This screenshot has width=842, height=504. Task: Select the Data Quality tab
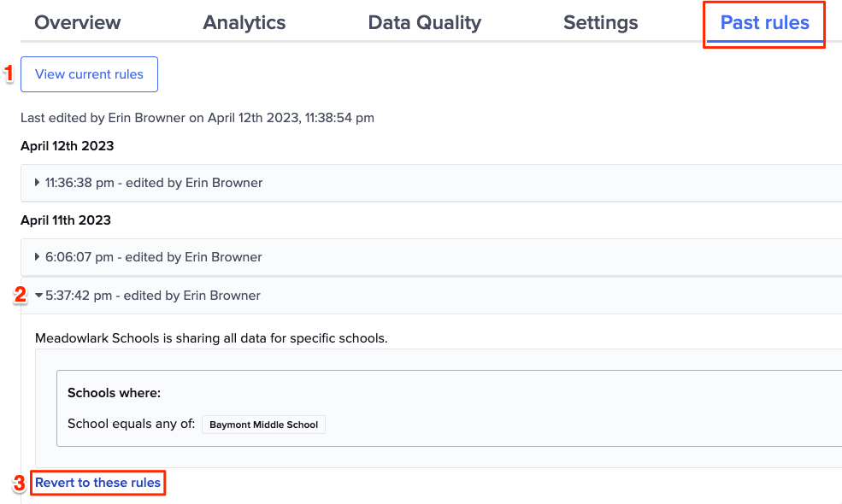click(x=424, y=23)
